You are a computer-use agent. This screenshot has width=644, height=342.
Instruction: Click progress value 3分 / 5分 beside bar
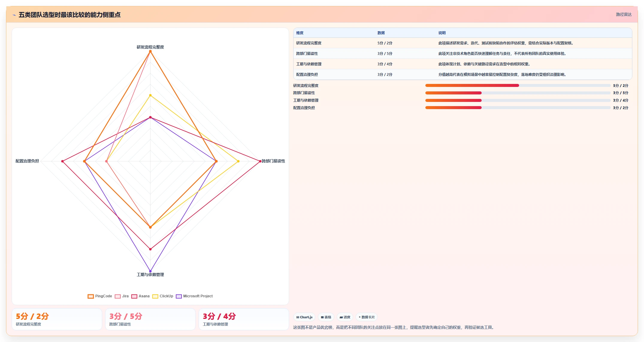coord(621,93)
